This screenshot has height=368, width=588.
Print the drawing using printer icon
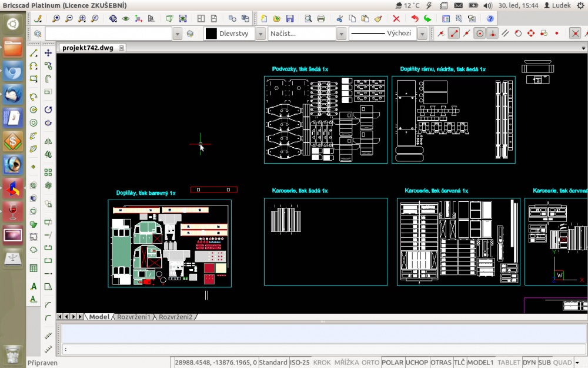click(321, 18)
